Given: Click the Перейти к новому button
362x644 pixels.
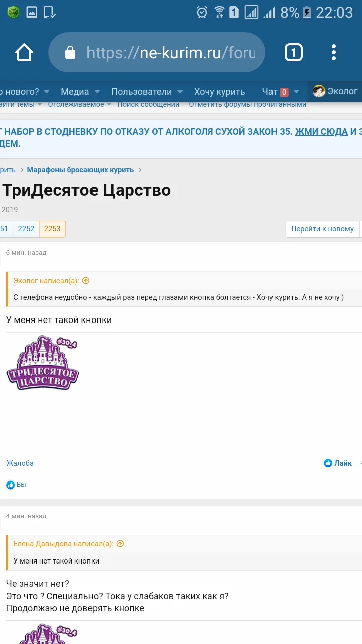Looking at the screenshot, I should (322, 229).
